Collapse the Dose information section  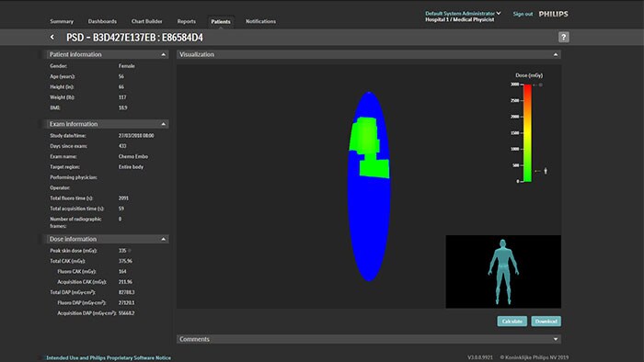(164, 239)
